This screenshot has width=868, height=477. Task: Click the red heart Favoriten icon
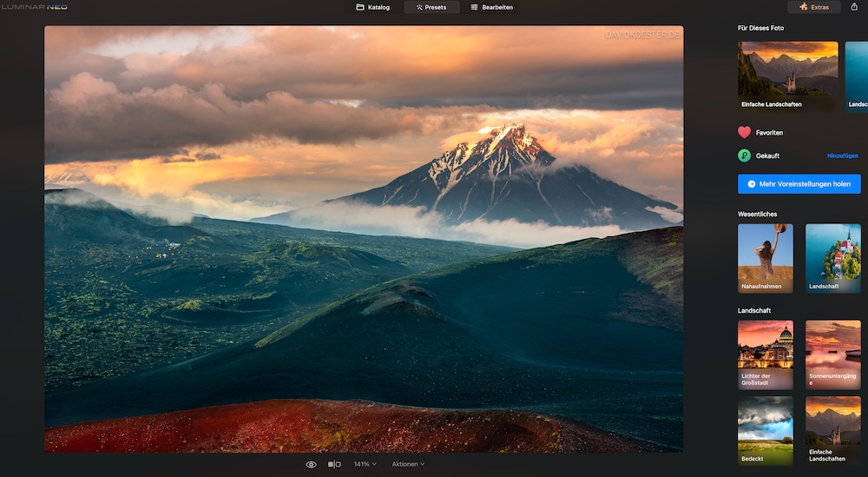(x=744, y=133)
